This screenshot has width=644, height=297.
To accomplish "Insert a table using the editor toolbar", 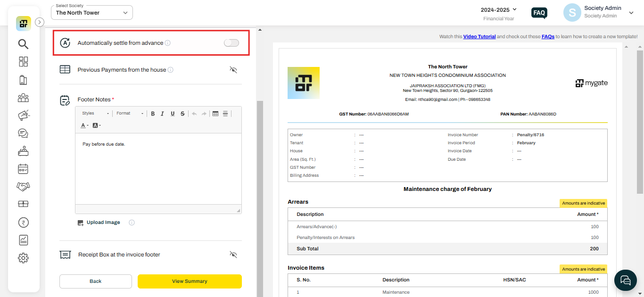I will point(215,113).
